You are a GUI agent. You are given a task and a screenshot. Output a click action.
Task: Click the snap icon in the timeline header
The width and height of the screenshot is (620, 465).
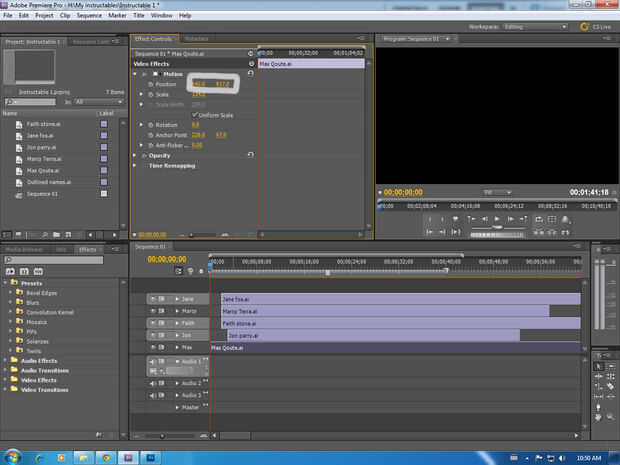[179, 271]
